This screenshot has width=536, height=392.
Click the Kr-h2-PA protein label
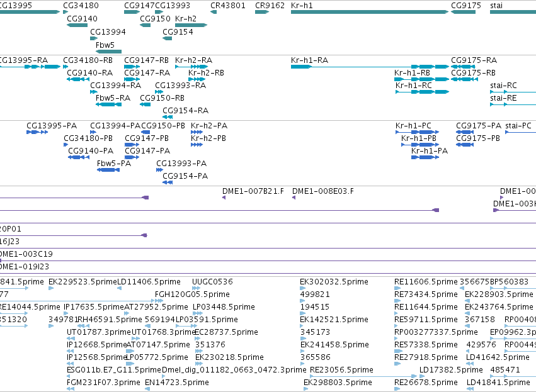point(209,126)
